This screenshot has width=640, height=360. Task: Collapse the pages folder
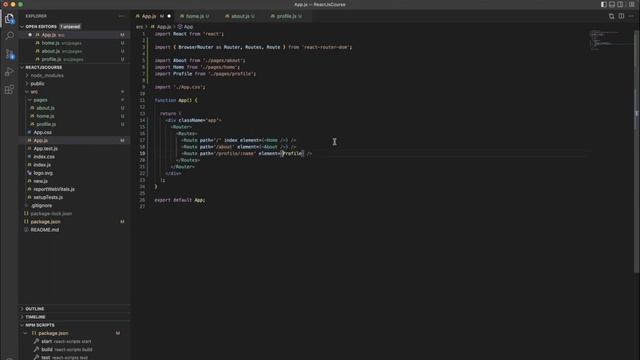[x=40, y=100]
